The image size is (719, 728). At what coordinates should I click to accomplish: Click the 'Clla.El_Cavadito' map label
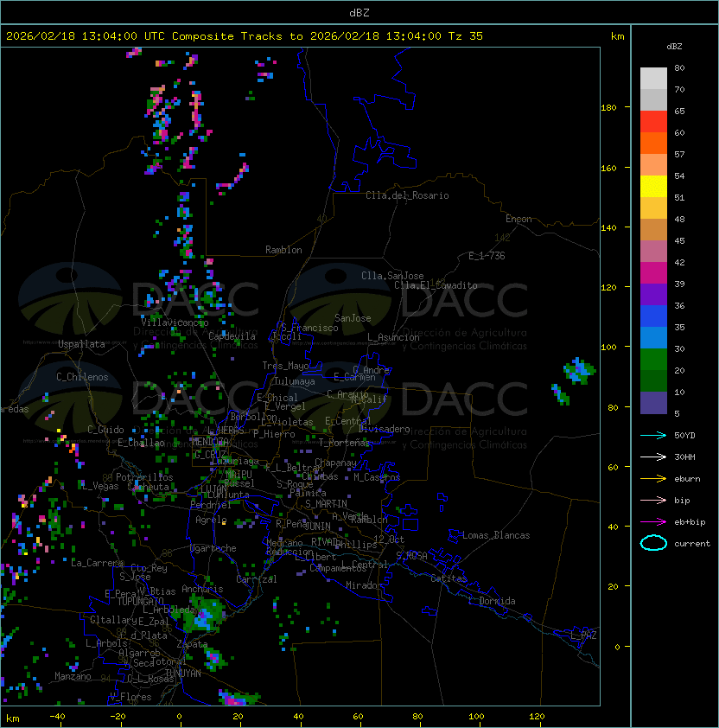click(x=436, y=285)
